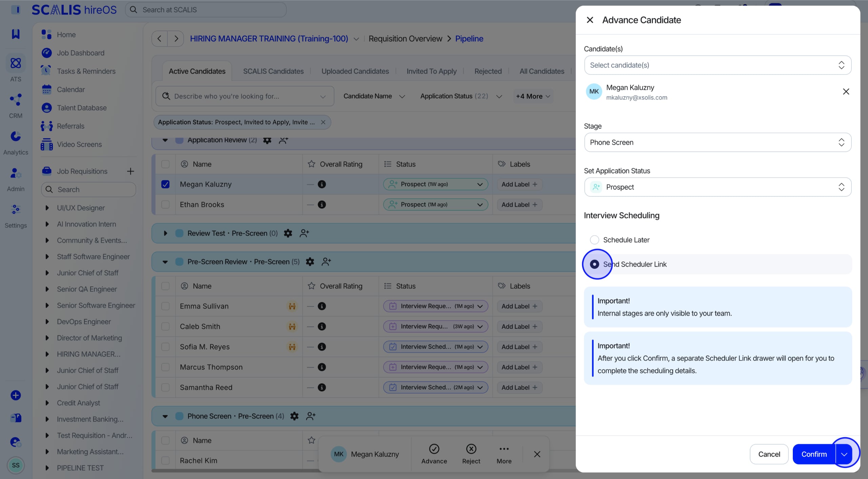Open Review Test stage settings gear
The height and width of the screenshot is (479, 868).
[x=288, y=233]
